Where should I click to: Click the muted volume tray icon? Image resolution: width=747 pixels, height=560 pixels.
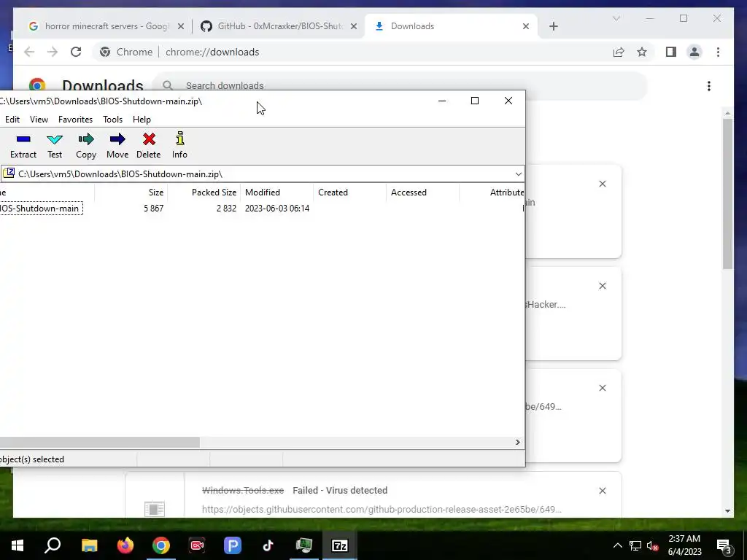652,545
